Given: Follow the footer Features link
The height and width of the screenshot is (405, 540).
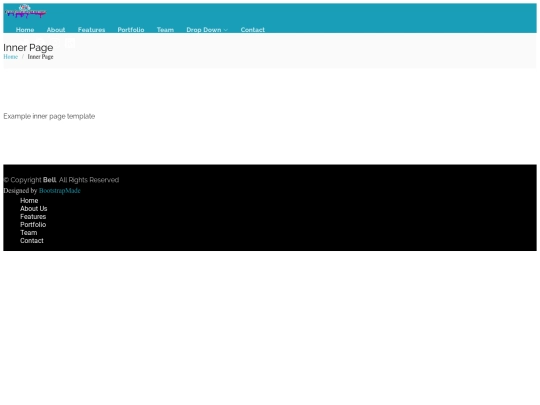Looking at the screenshot, I should point(33,217).
